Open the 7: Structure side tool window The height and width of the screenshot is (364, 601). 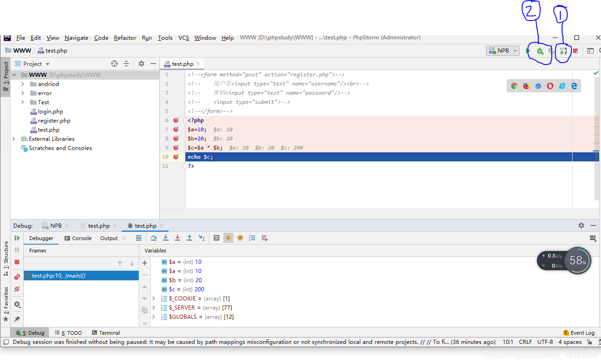pos(6,259)
